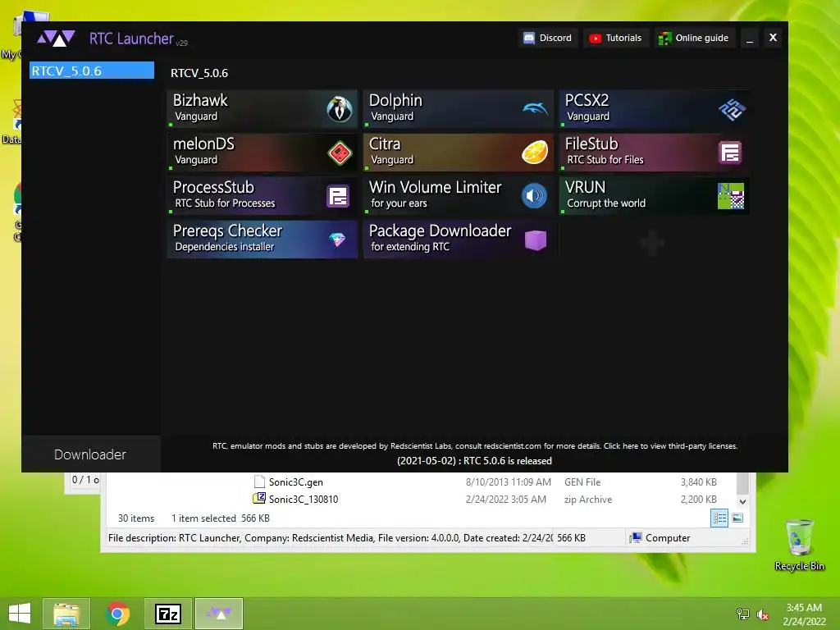Click Computer in Explorer status bar
The width and height of the screenshot is (840, 630).
[x=660, y=538]
